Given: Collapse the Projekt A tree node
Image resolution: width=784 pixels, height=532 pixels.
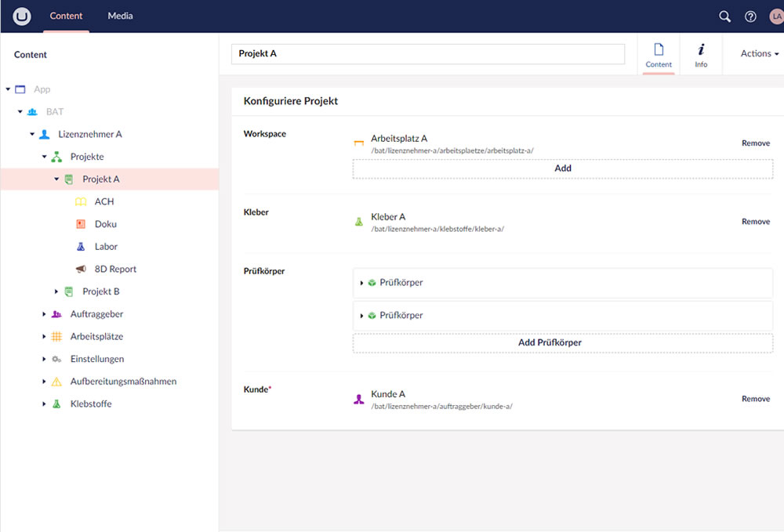Looking at the screenshot, I should pyautogui.click(x=56, y=179).
